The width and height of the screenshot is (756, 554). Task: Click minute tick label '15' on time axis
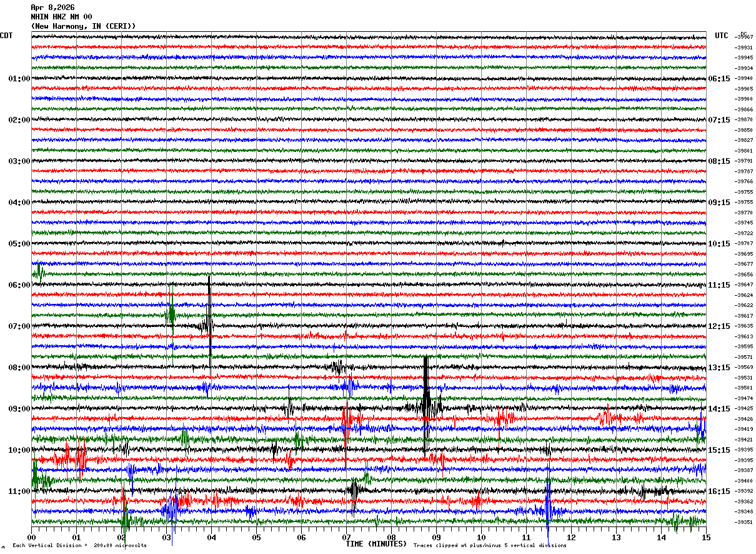click(706, 537)
